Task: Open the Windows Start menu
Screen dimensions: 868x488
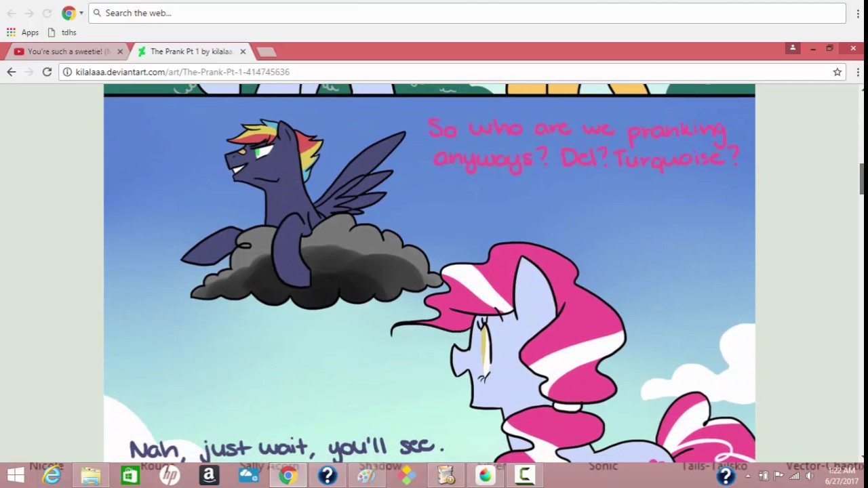Action: (16, 476)
